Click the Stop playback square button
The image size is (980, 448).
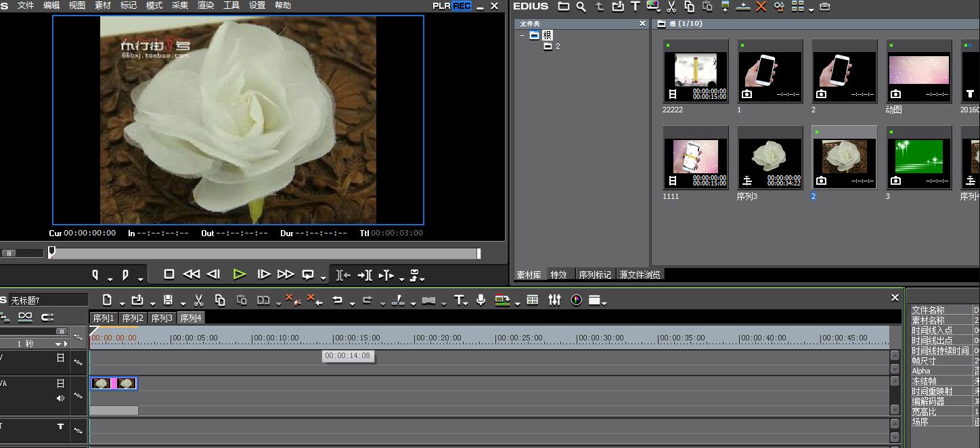(169, 274)
